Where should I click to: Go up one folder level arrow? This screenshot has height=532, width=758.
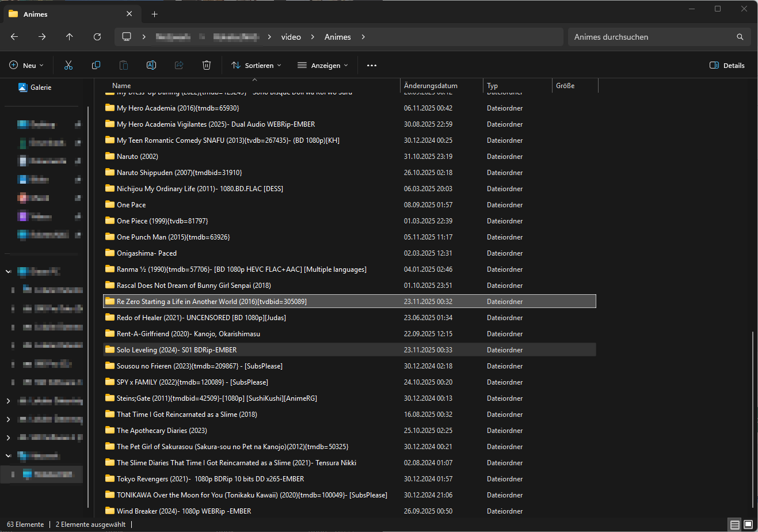tap(70, 37)
